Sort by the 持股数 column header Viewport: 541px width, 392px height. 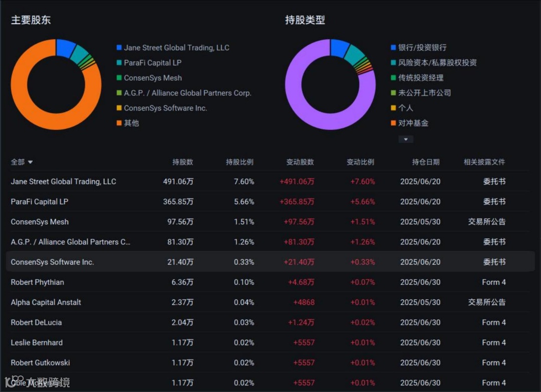pyautogui.click(x=183, y=162)
